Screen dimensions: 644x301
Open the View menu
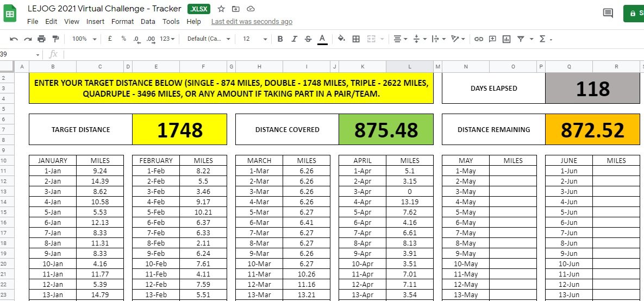(72, 21)
